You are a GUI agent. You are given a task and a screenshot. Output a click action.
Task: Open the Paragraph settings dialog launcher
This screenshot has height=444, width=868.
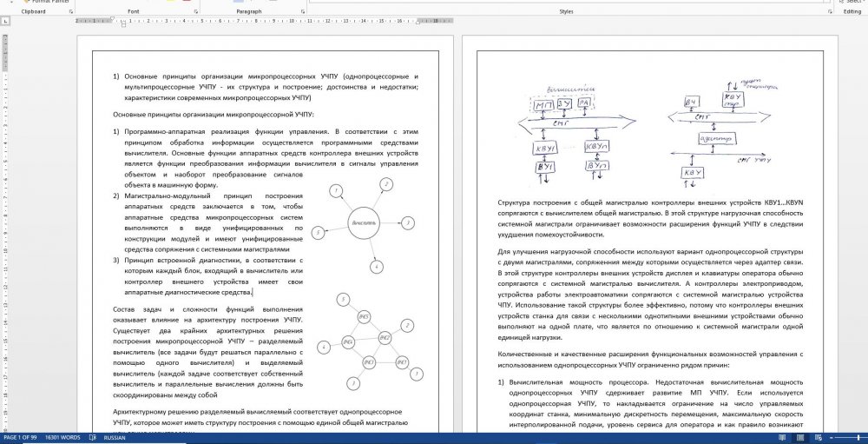point(301,12)
